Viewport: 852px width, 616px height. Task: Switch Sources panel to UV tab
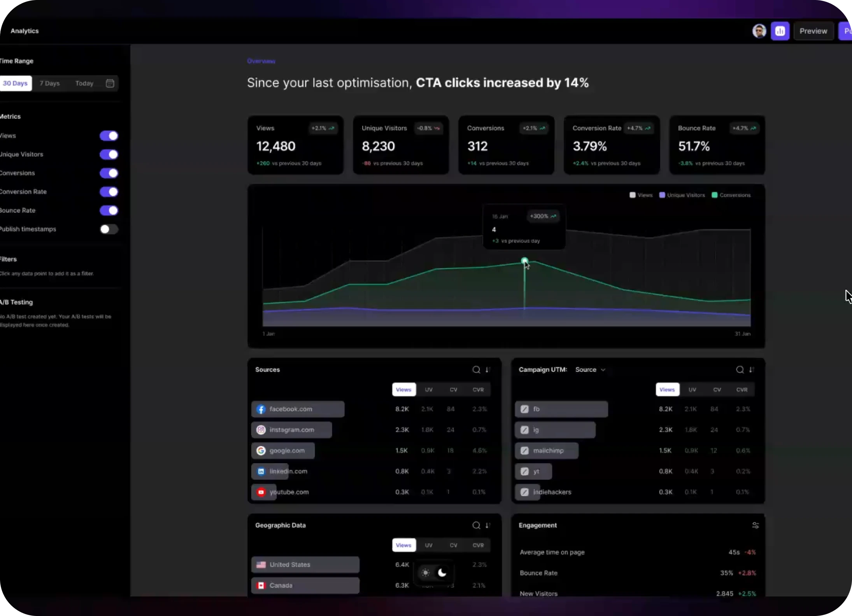coord(429,390)
